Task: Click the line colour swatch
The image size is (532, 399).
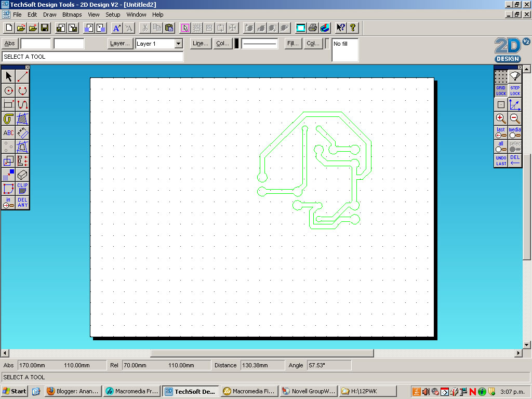Action: (236, 44)
